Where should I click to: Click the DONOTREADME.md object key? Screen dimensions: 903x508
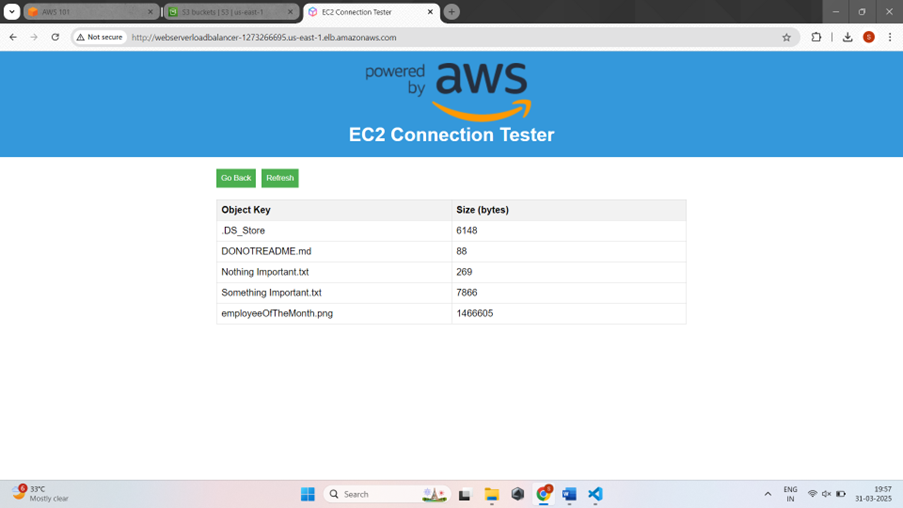[x=266, y=251]
